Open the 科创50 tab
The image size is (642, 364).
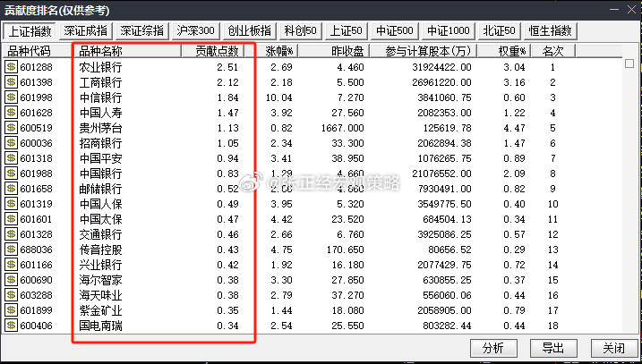click(x=301, y=30)
